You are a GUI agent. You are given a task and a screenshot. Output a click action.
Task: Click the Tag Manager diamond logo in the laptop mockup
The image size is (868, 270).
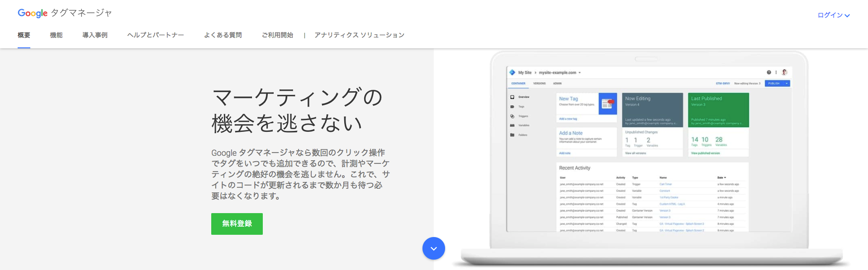pos(512,72)
